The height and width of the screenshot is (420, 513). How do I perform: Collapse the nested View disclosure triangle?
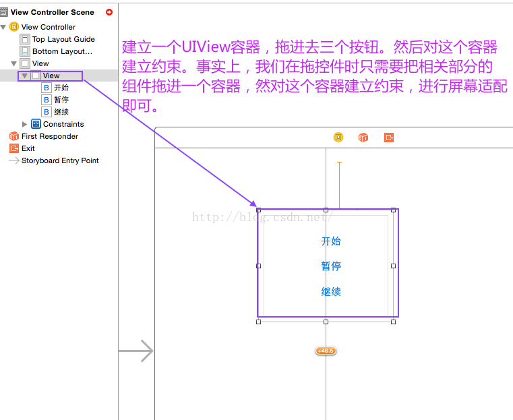24,76
